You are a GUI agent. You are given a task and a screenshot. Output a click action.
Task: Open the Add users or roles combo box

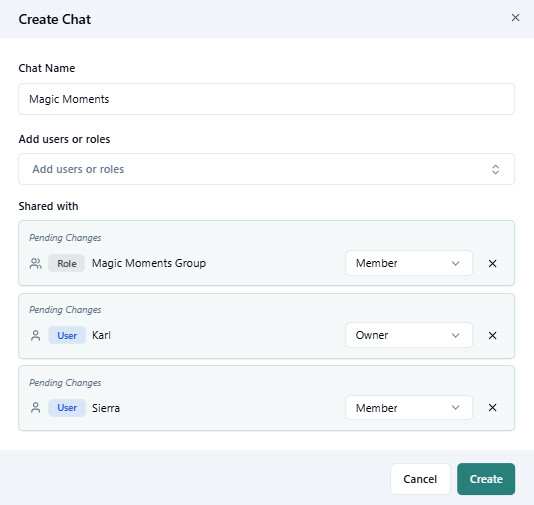point(266,169)
